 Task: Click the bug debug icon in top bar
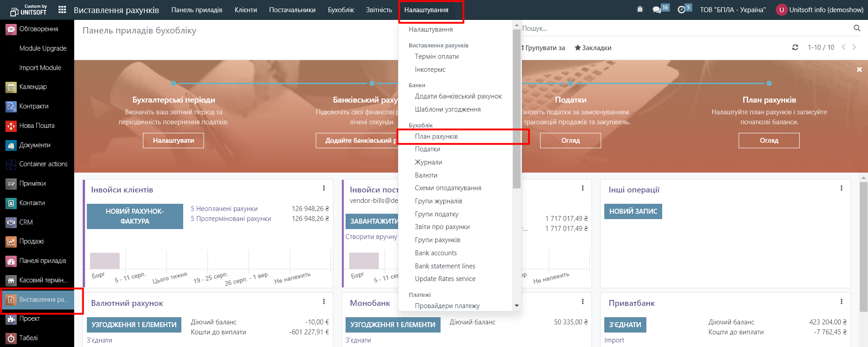tap(640, 9)
